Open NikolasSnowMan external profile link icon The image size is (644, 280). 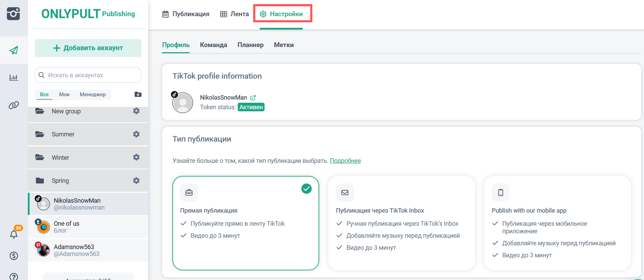(253, 98)
